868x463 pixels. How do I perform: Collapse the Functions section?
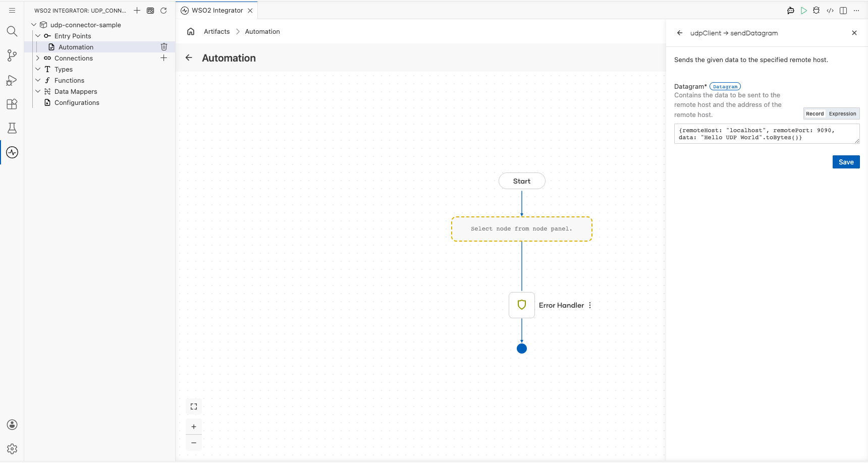(x=38, y=80)
